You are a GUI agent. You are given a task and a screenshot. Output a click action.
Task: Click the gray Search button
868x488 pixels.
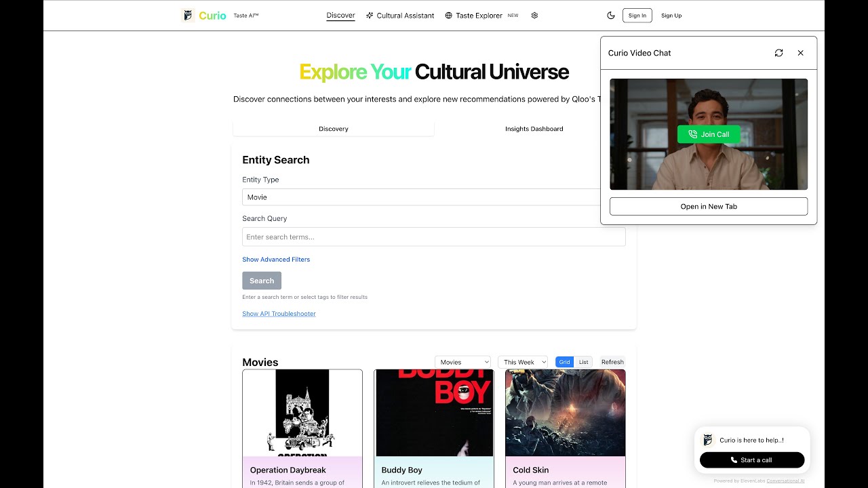[262, 281]
